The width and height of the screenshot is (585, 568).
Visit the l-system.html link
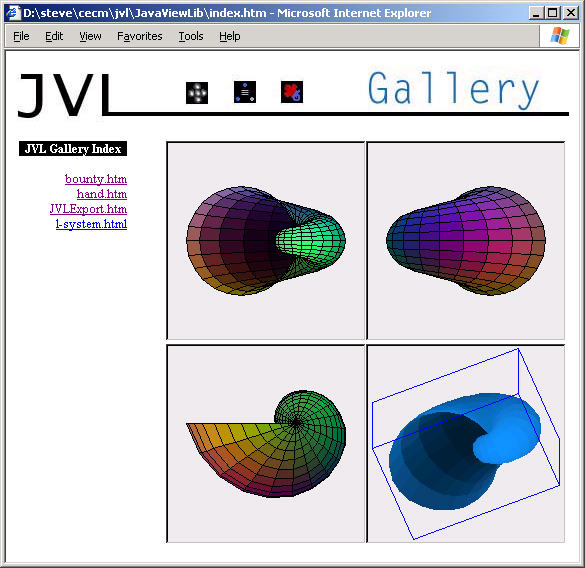[91, 224]
